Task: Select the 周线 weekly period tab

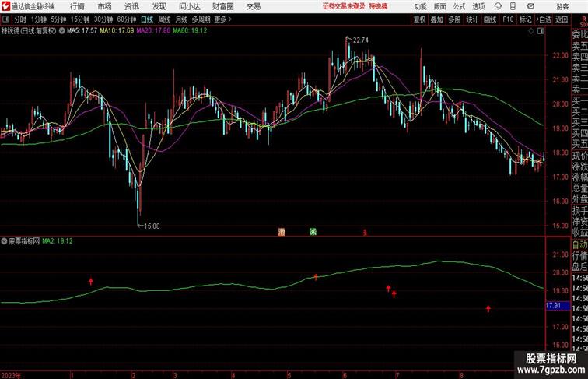Action: tap(164, 19)
